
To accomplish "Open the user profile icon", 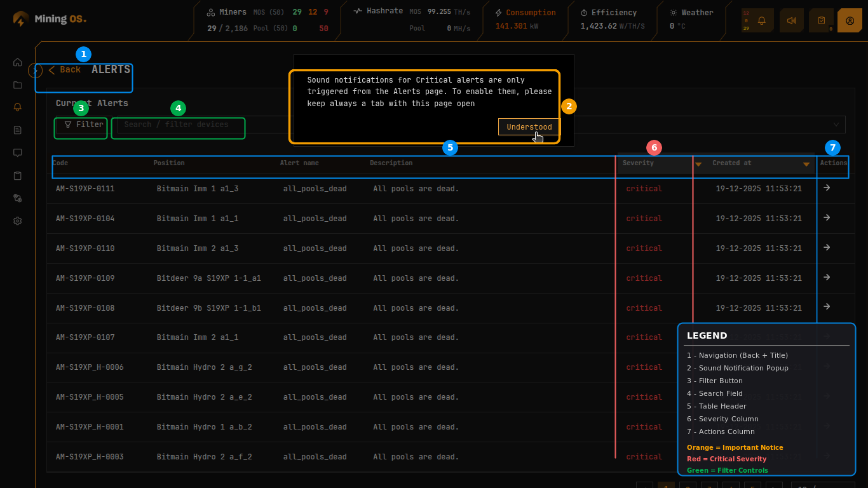I will 850,20.
